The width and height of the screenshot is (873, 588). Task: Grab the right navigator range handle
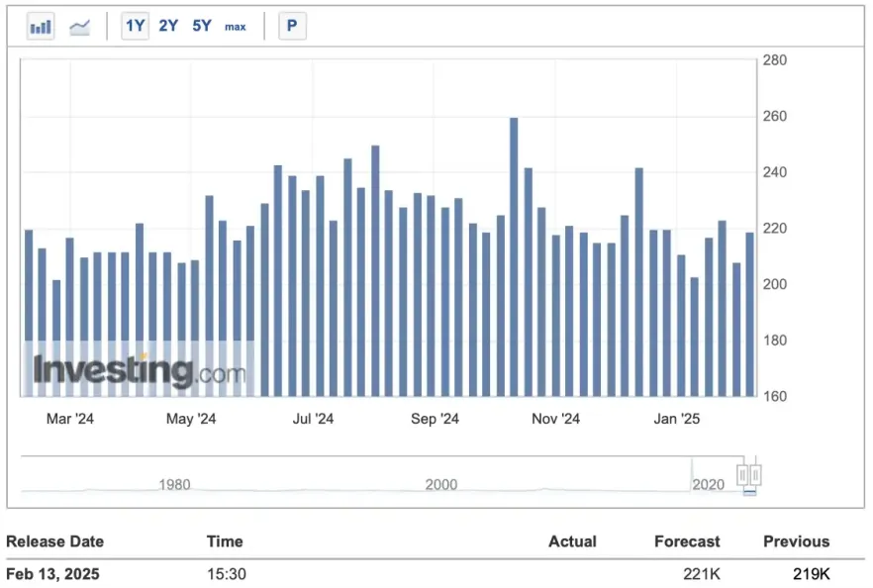[x=756, y=475]
